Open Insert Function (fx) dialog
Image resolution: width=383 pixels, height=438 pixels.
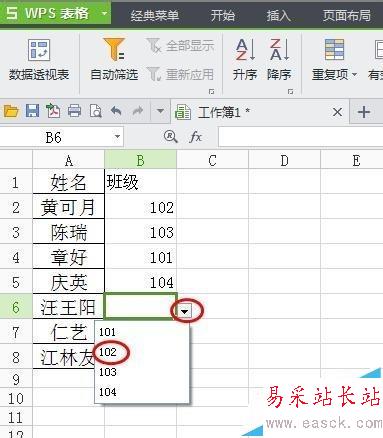[x=195, y=137]
